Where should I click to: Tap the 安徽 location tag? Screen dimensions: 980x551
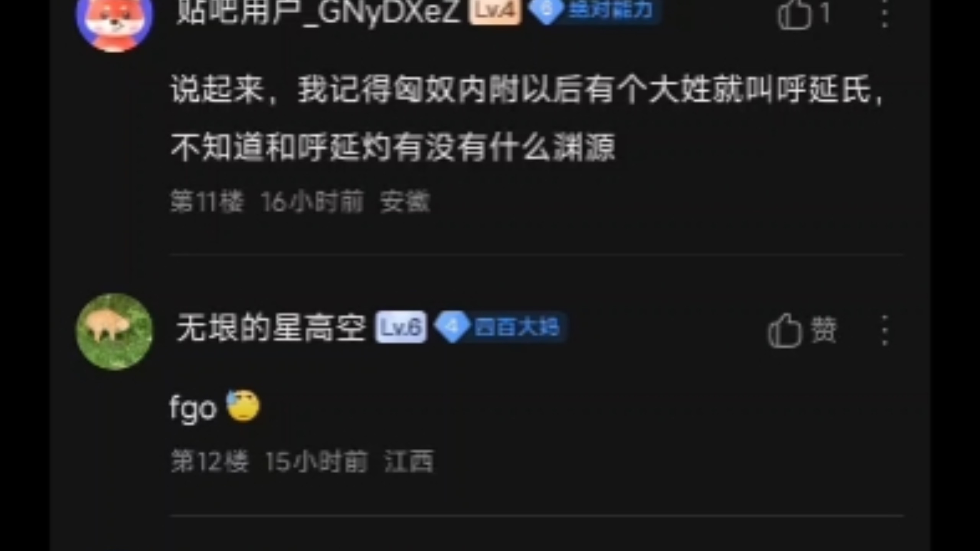tap(405, 201)
